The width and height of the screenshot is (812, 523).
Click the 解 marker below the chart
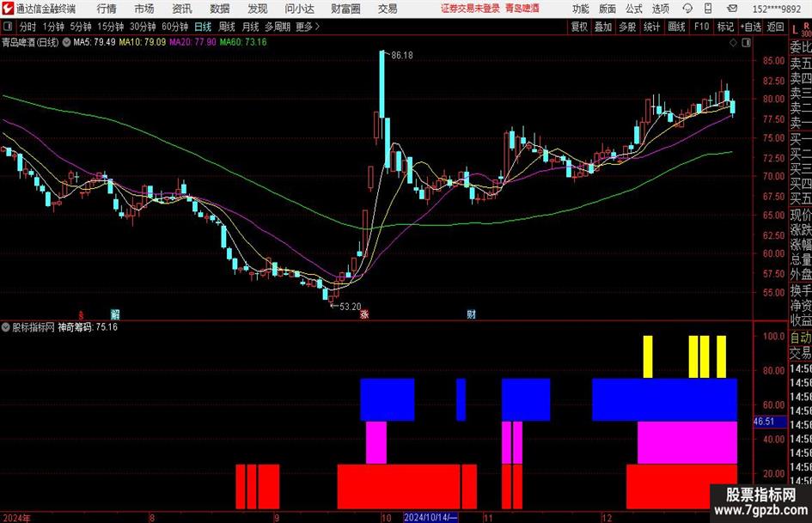(115, 313)
